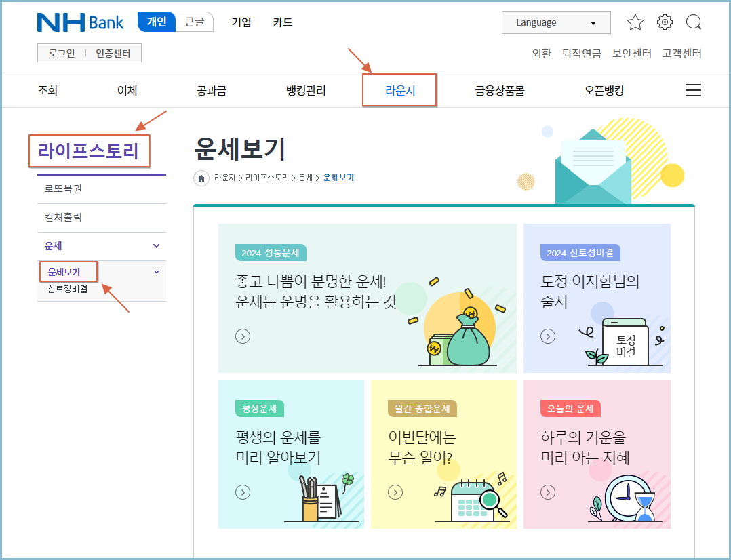Click the settings gear icon
731x560 pixels.
[664, 22]
